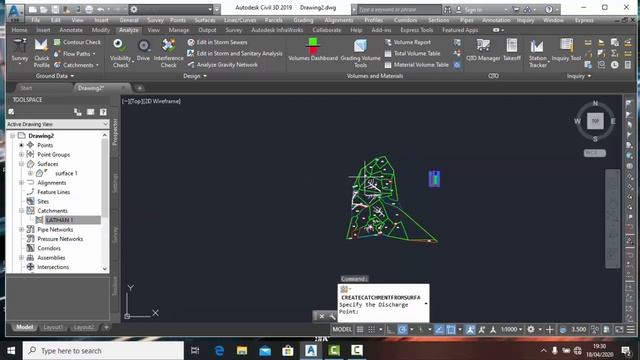Expand the Flow Paths dropdown
640x360 pixels.
pos(94,53)
